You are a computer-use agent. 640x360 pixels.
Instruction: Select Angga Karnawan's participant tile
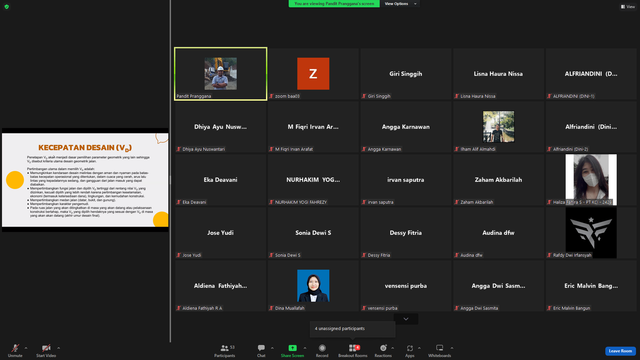click(x=406, y=127)
